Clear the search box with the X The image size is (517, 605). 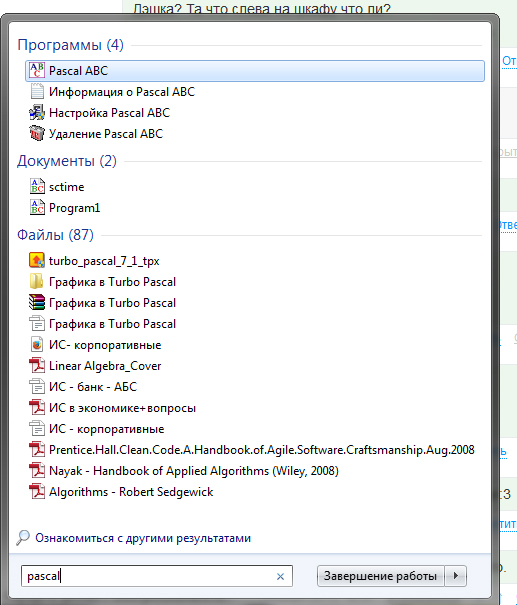280,576
